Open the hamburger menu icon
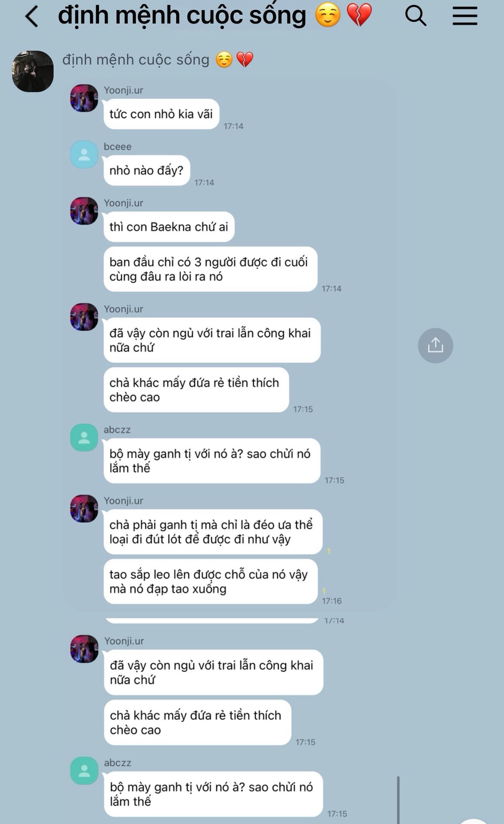Viewport: 504px width, 824px height. pyautogui.click(x=465, y=16)
